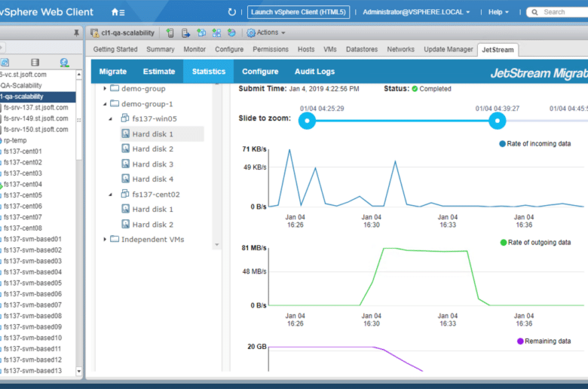This screenshot has width=588, height=389.
Task: Click Independent VMs folder icon
Action: 115,239
